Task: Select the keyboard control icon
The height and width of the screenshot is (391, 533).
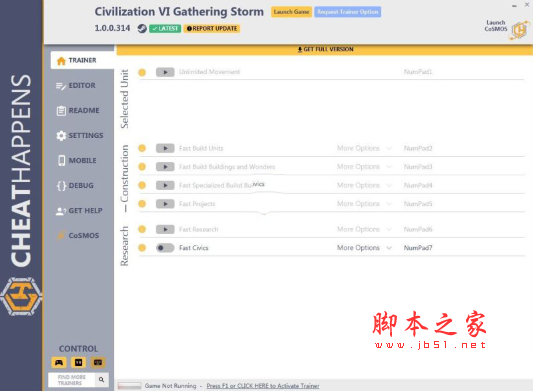Action: pos(98,362)
